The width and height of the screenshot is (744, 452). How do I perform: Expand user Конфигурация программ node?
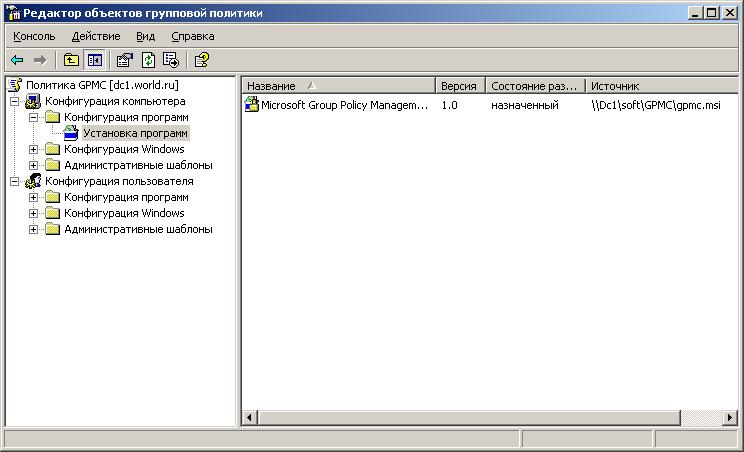point(33,197)
